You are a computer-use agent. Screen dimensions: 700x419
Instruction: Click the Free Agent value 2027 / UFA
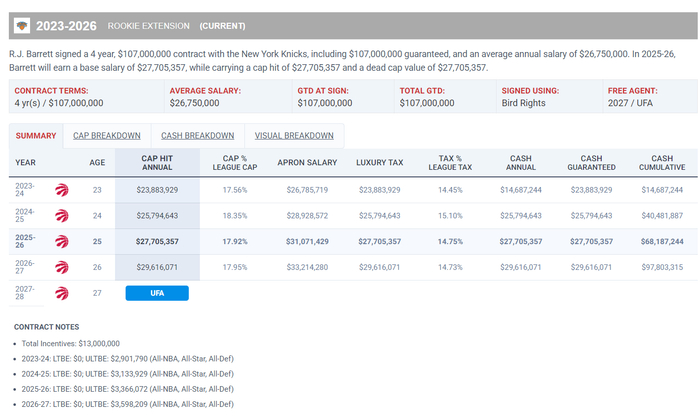tap(630, 103)
